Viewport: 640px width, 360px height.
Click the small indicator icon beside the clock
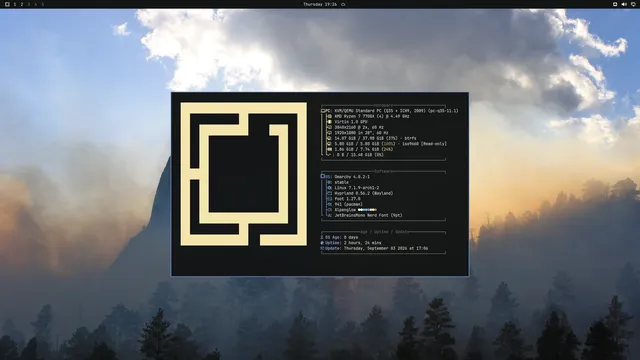(343, 4)
